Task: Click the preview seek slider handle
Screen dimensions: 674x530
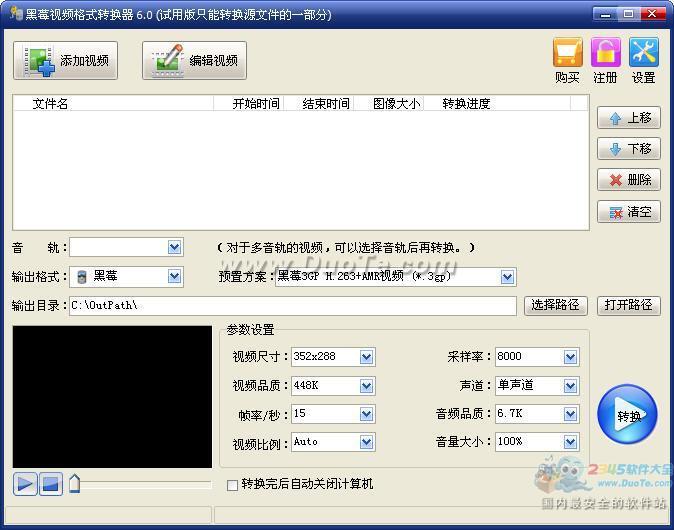Action: pos(74,484)
